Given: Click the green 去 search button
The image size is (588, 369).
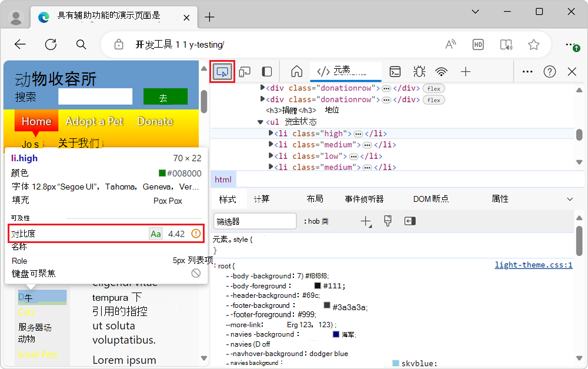Looking at the screenshot, I should pos(165,97).
